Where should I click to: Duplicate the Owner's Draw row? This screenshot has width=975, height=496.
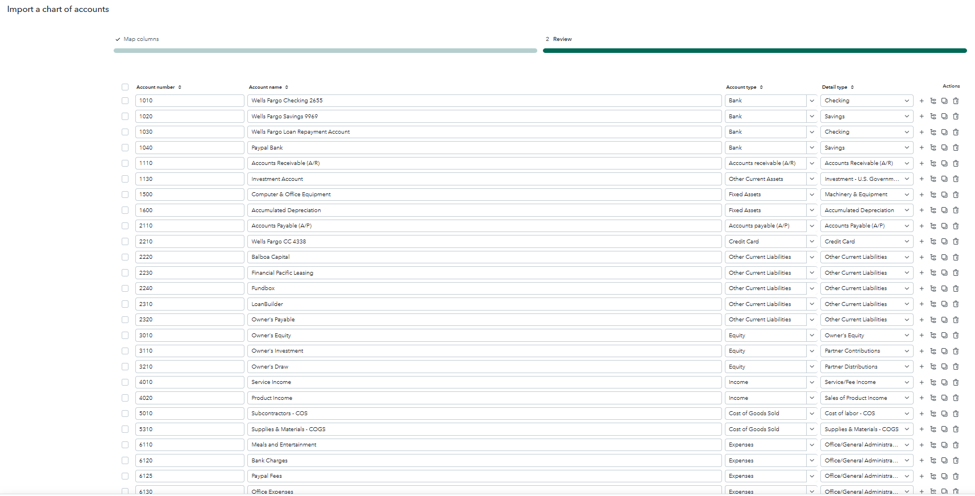tap(944, 367)
